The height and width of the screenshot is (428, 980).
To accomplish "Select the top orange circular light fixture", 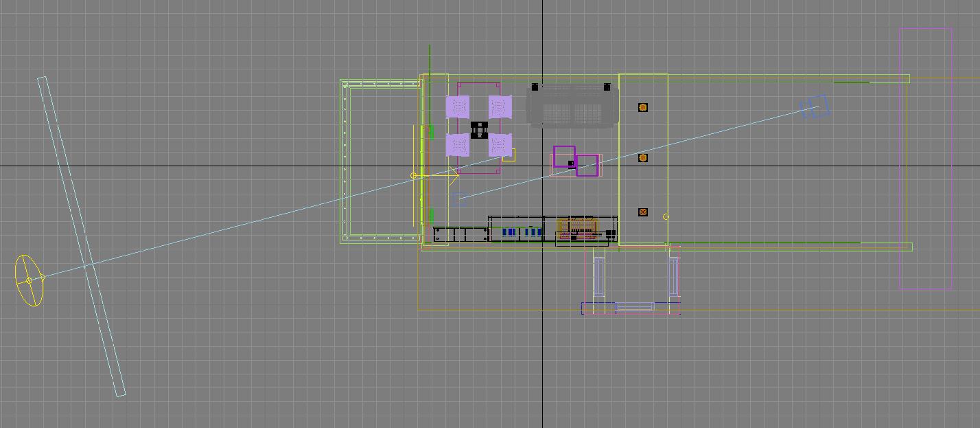I will pyautogui.click(x=643, y=107).
